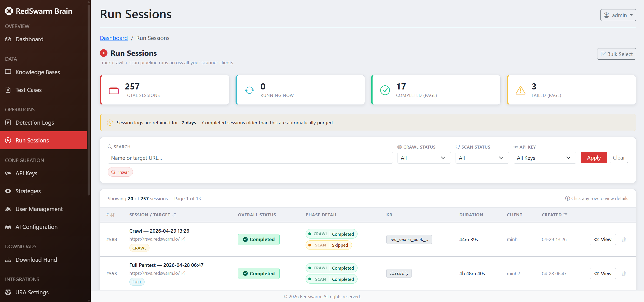644x302 pixels.
Task: Open the Scan Status dropdown
Action: tap(482, 157)
